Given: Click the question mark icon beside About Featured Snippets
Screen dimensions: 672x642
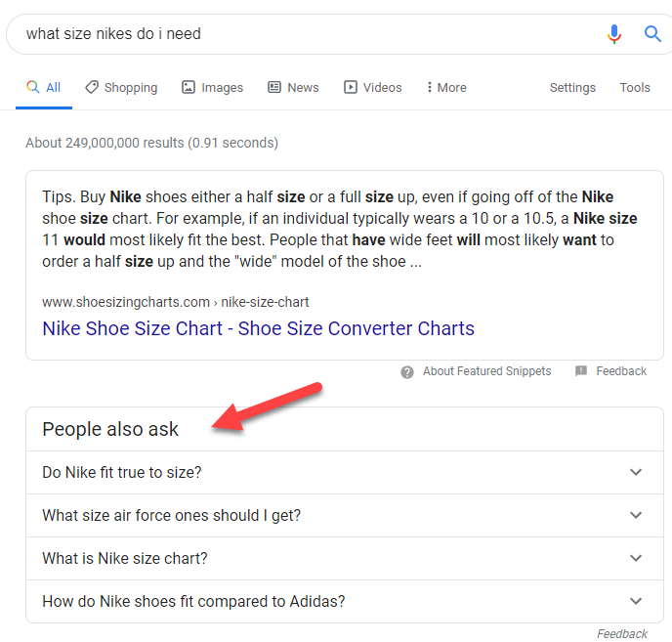Looking at the screenshot, I should [407, 371].
